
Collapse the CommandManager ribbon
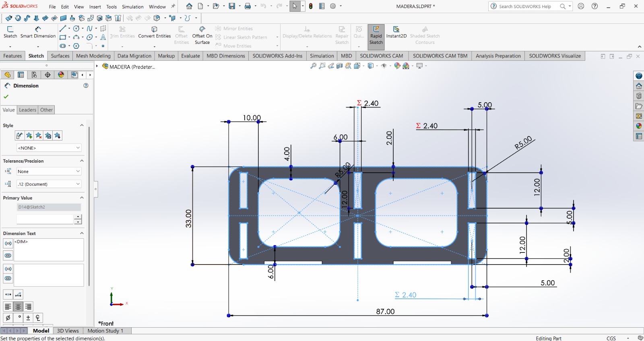(x=640, y=47)
